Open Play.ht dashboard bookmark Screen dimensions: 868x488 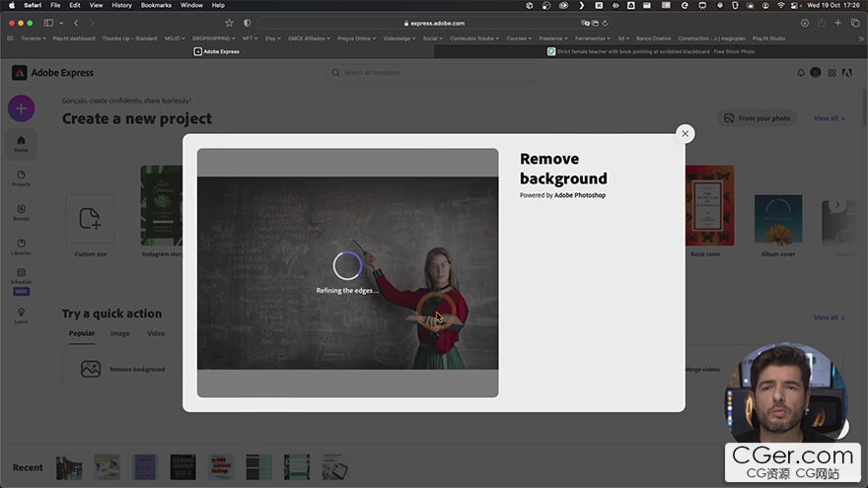(74, 38)
